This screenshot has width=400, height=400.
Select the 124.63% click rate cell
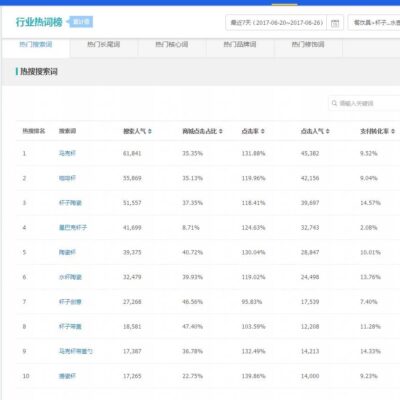pos(253,228)
